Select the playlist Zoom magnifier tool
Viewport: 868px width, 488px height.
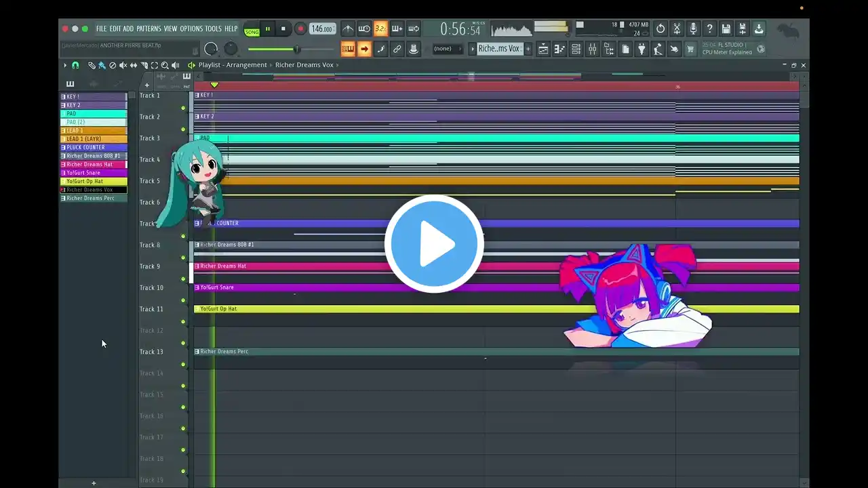[165, 65]
